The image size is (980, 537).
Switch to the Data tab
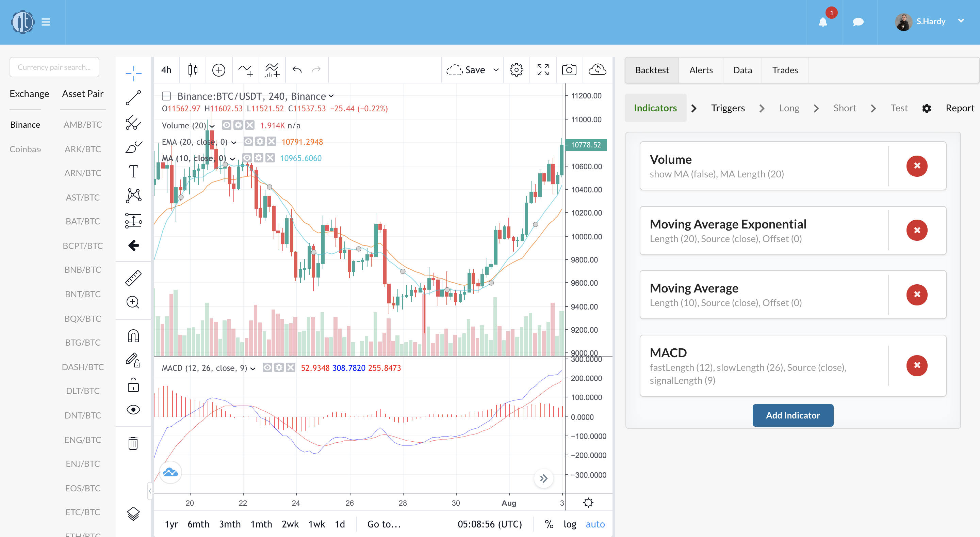742,70
